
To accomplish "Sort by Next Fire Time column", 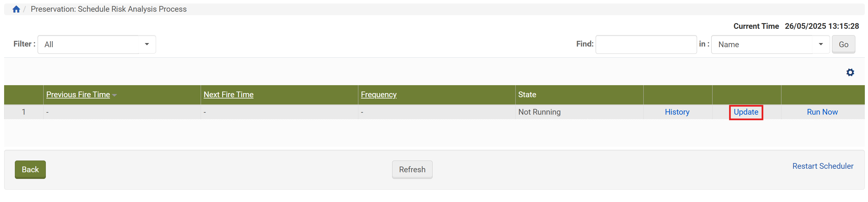I will pos(228,95).
